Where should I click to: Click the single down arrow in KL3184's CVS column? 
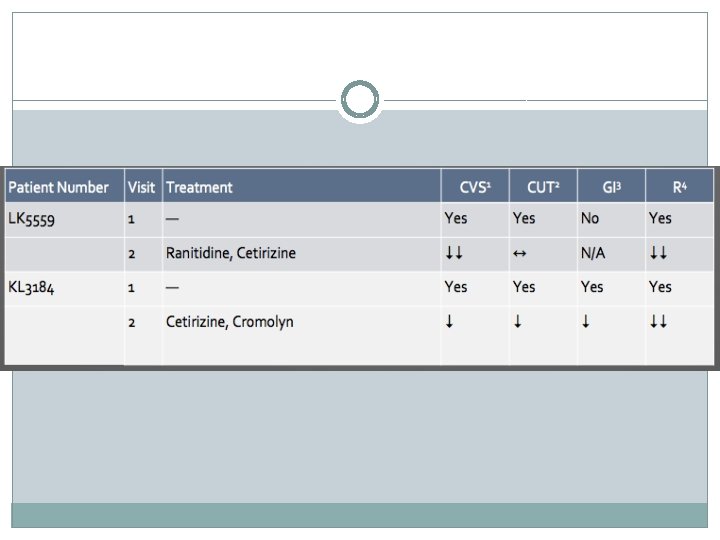[449, 322]
